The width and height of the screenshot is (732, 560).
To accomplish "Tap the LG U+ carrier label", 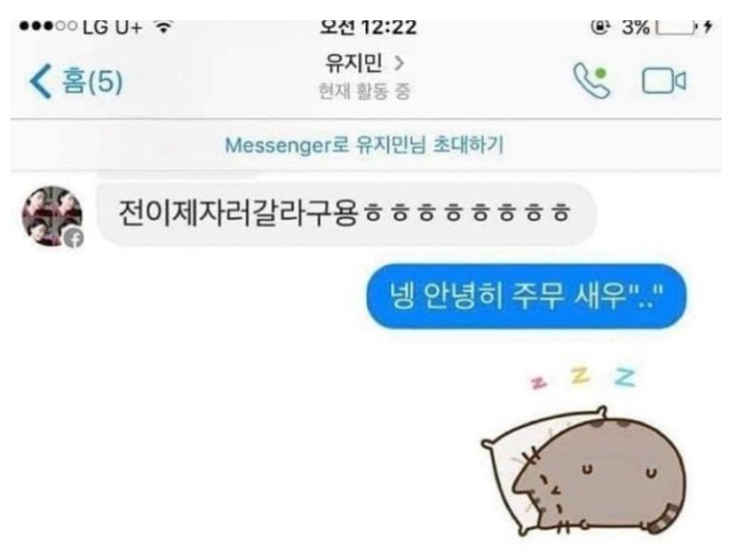I will (x=112, y=28).
